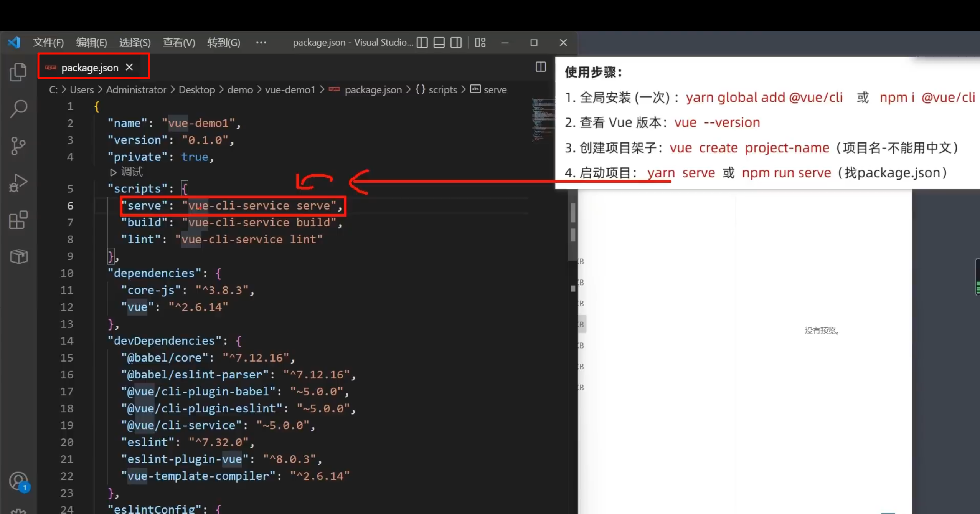Open Source Control view
The height and width of the screenshot is (514, 980).
coord(18,146)
